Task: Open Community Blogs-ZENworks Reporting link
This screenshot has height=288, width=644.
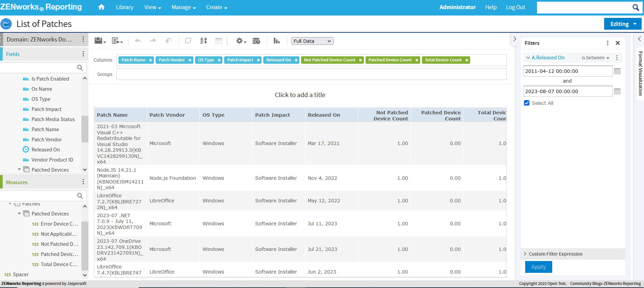Action: pyautogui.click(x=605, y=284)
